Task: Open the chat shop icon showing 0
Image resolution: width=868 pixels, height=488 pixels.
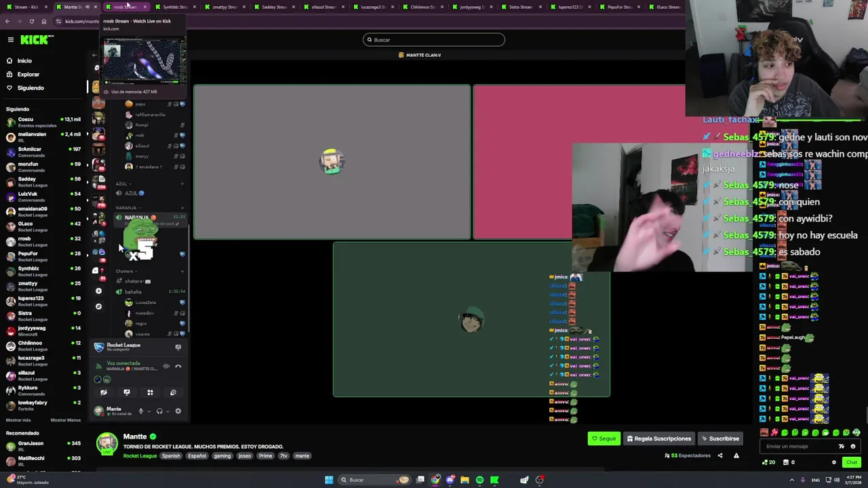Action: pyautogui.click(x=789, y=462)
